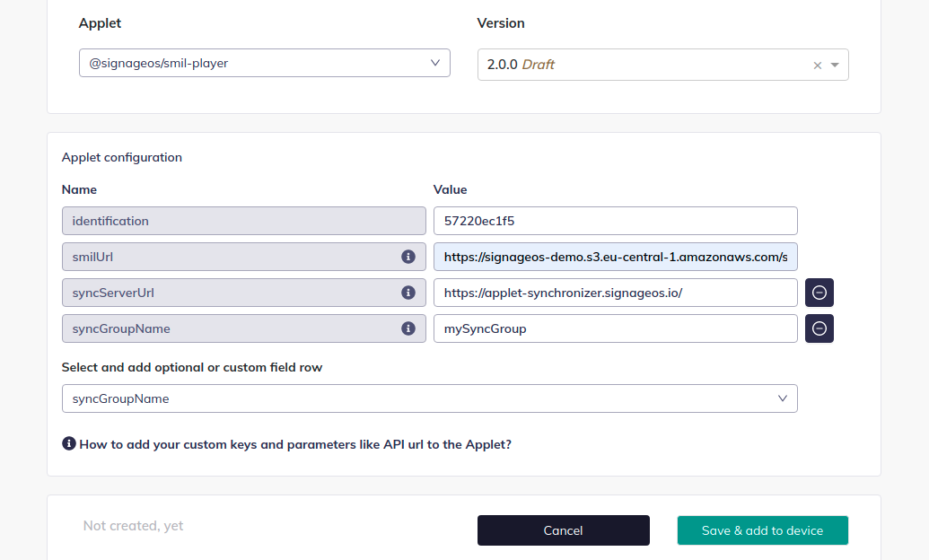929x560 pixels.
Task: Edit the mySyncGroup value field
Action: 617,328
